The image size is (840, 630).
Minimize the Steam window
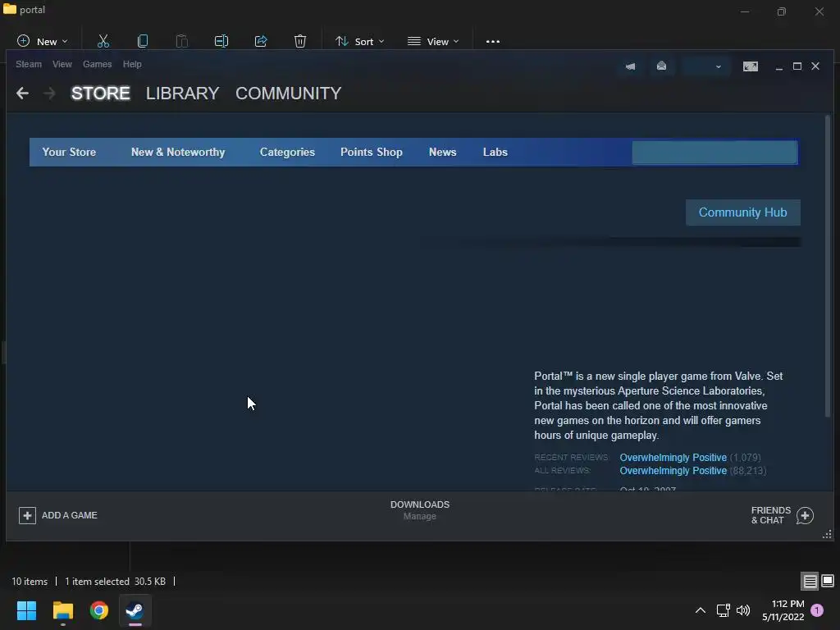pyautogui.click(x=779, y=66)
